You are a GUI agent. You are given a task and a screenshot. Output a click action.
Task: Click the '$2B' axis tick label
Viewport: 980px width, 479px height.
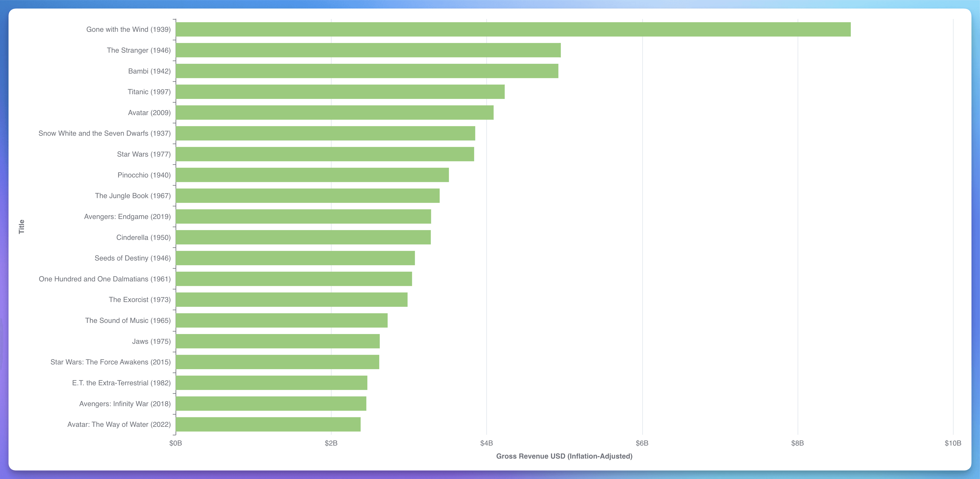coord(331,443)
